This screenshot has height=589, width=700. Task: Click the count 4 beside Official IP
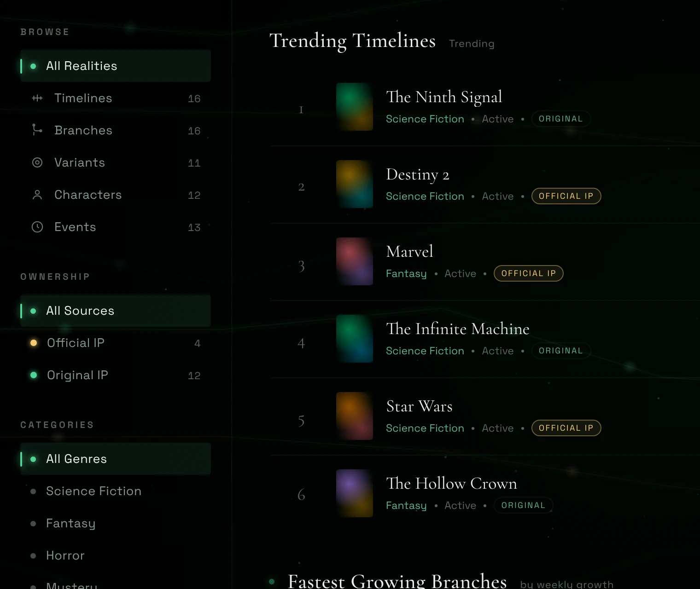[198, 343]
